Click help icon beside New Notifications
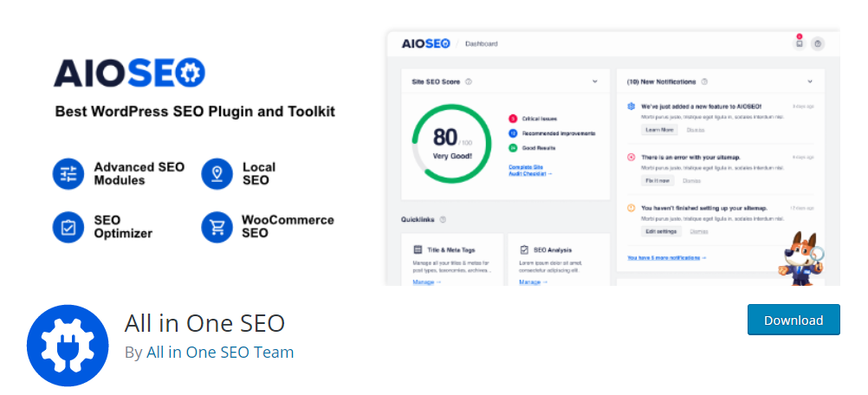 (704, 82)
